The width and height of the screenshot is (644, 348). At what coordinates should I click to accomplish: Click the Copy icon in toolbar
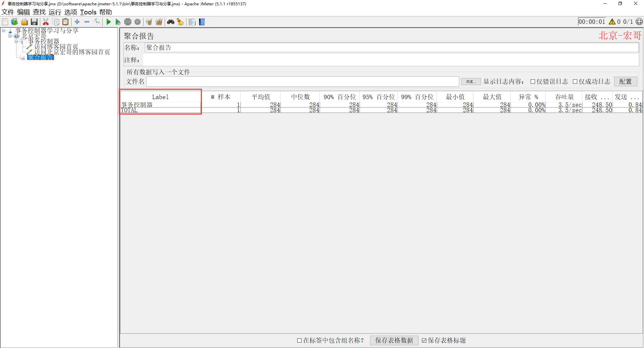click(x=56, y=22)
